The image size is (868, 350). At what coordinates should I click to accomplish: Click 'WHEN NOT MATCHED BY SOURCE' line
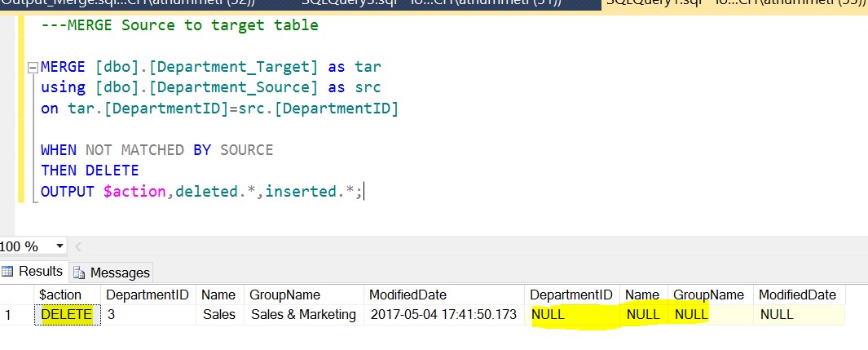click(156, 150)
